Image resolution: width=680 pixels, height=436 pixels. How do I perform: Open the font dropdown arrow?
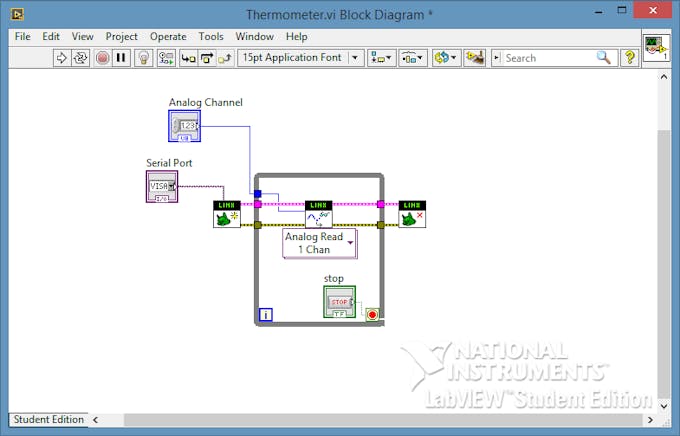(x=355, y=58)
